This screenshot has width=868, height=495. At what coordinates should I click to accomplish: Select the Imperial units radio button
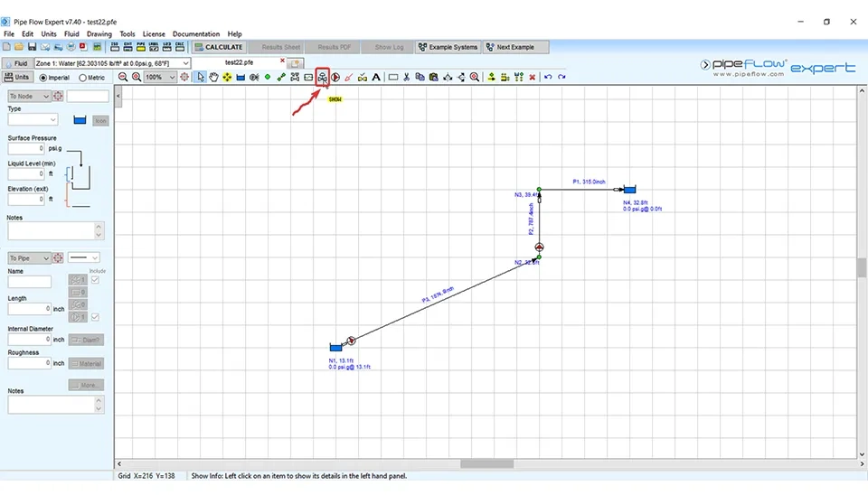42,78
